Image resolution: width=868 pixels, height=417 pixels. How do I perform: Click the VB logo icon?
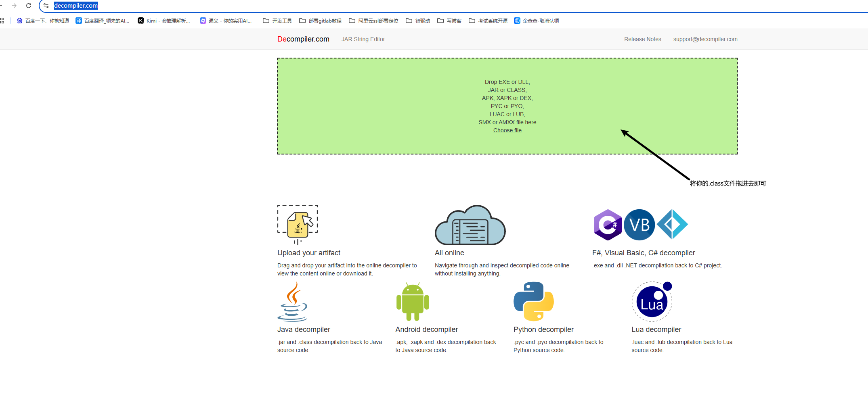(639, 225)
